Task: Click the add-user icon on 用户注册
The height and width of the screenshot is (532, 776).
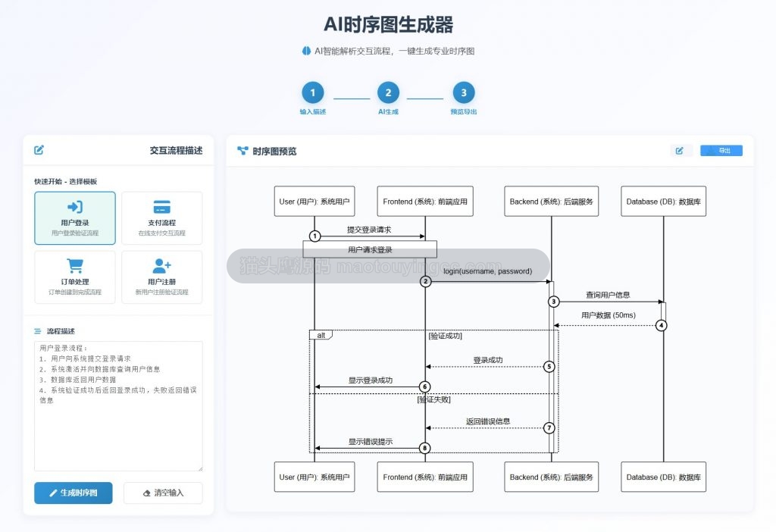Action: [162, 266]
